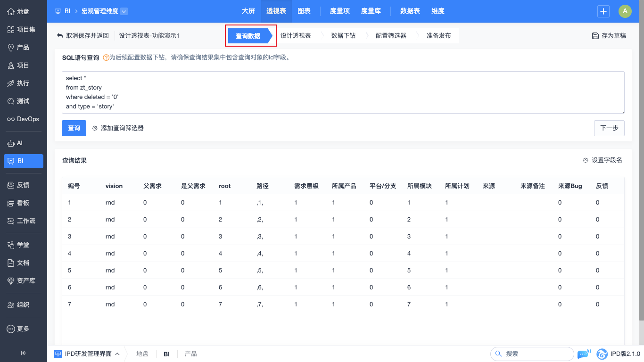Click 存为草稿 to save draft
The image size is (644, 362).
tap(609, 36)
